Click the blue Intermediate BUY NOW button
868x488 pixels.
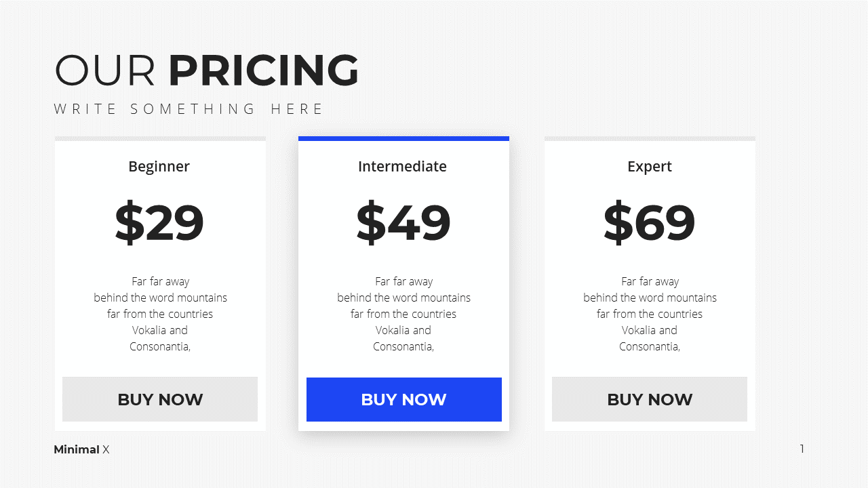tap(404, 399)
